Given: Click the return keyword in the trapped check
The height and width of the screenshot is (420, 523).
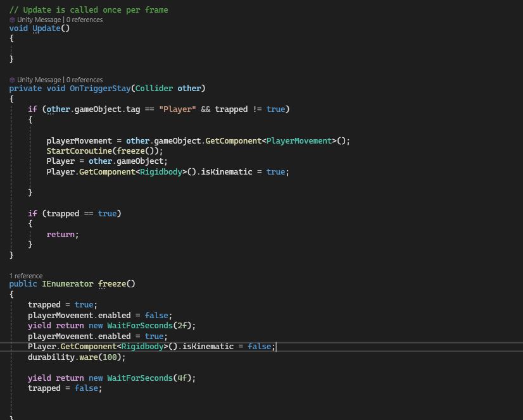Looking at the screenshot, I should pyautogui.click(x=60, y=234).
